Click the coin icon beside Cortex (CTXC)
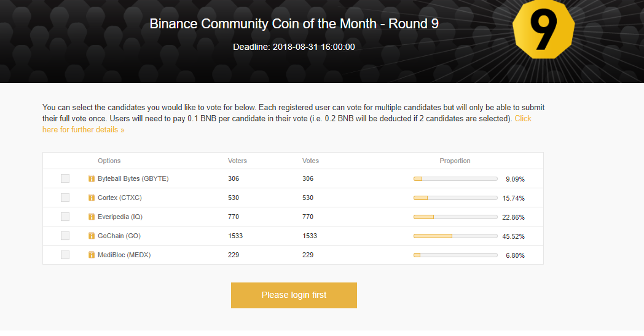This screenshot has width=644, height=336. point(92,198)
